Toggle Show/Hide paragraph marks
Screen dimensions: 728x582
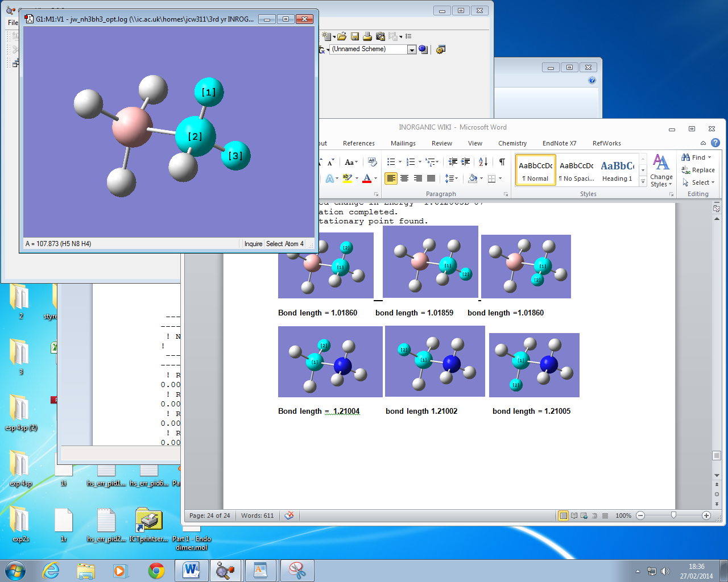(x=502, y=162)
